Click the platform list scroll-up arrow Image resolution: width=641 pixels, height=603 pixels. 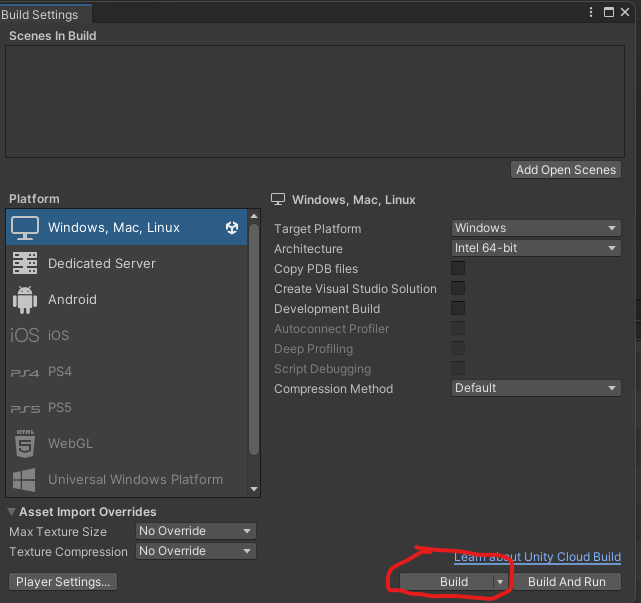click(x=254, y=216)
